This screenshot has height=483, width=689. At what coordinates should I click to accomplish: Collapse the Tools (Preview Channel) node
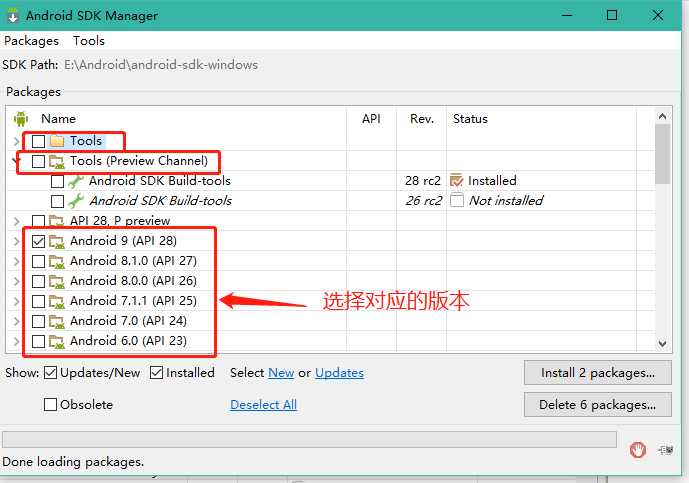(x=15, y=161)
